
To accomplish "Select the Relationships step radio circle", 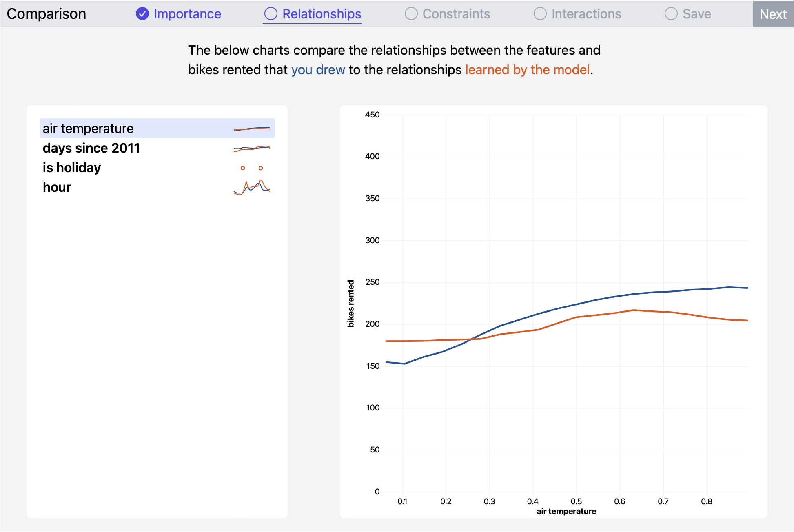I will click(x=271, y=14).
